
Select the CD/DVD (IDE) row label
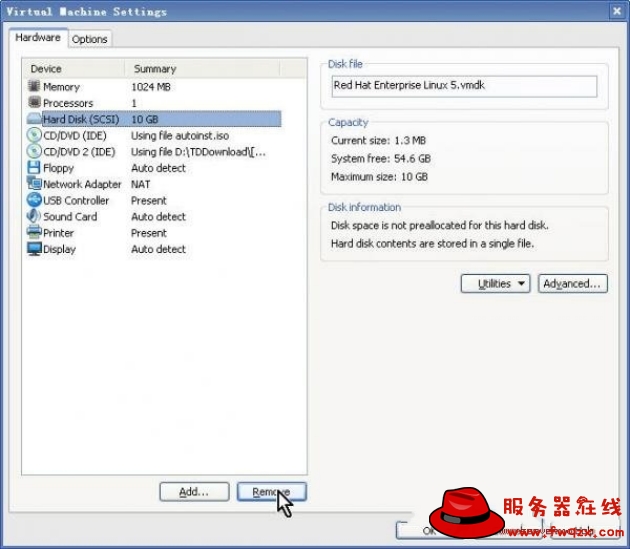click(75, 135)
